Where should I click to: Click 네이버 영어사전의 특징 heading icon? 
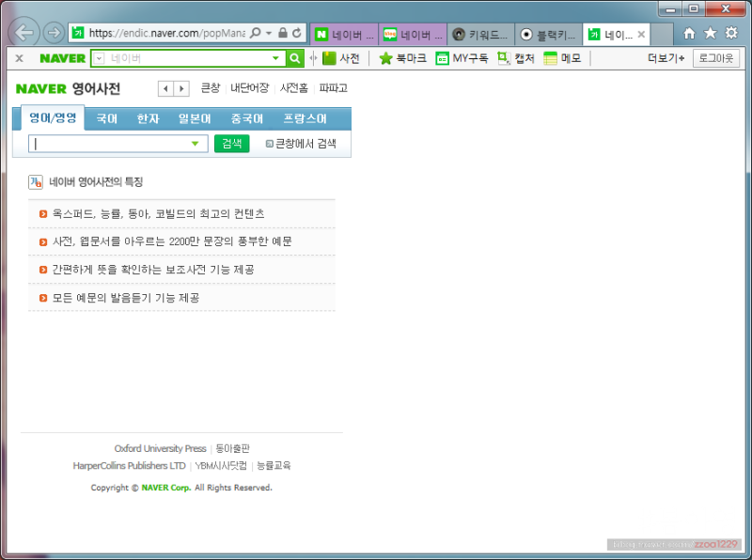click(x=36, y=182)
